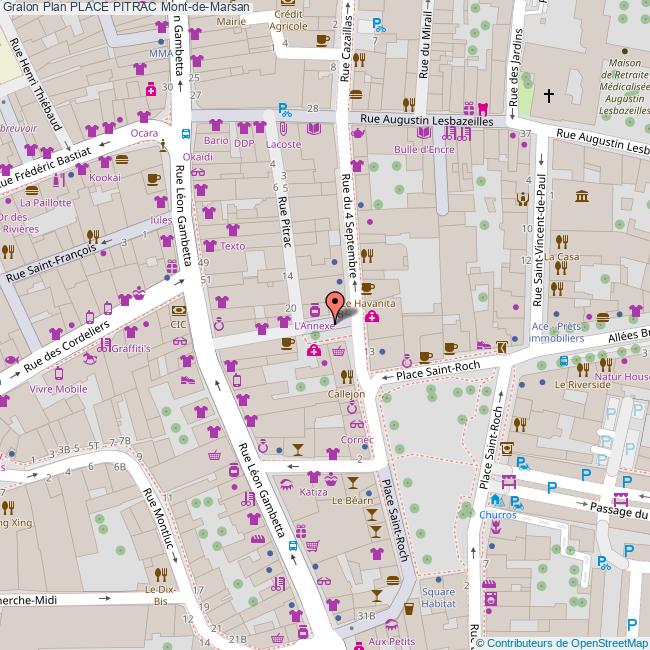Select the coffee cup icon near Kookaï
Viewport: 650px width, 650px height.
coord(153,179)
